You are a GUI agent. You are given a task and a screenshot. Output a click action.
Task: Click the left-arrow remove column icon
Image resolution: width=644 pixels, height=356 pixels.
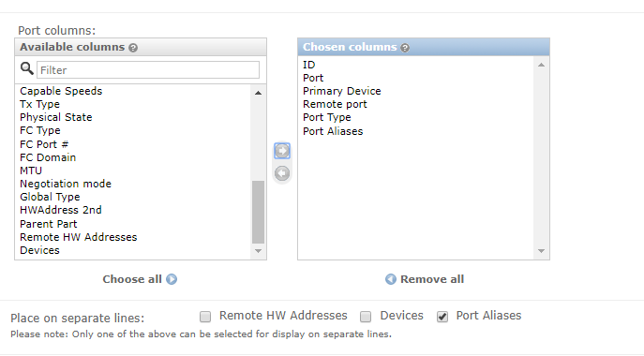click(282, 173)
